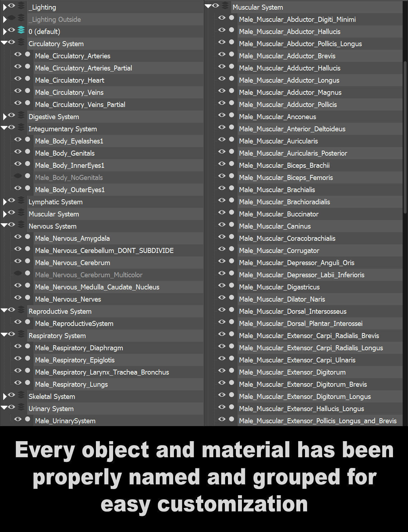Screen dimensions: 408x532
Task: Click the object dot of Male_Muscular_Adductor_Magnus
Action: (x=232, y=91)
